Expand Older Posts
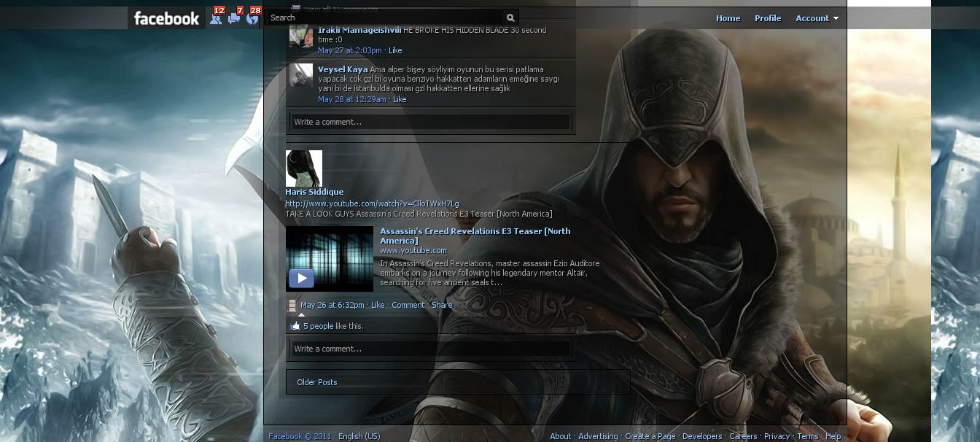980x442 pixels. [x=316, y=381]
